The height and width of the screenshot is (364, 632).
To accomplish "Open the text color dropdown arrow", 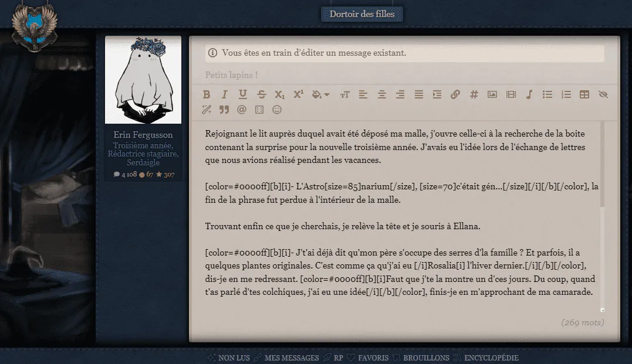I will pos(327,94).
